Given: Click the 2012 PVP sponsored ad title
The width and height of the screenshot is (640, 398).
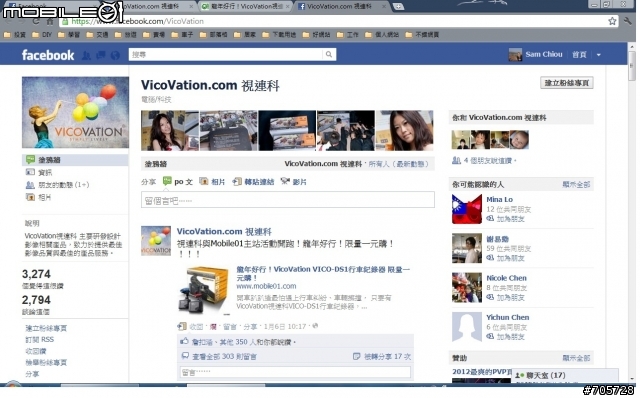Looking at the screenshot, I should coord(482,372).
